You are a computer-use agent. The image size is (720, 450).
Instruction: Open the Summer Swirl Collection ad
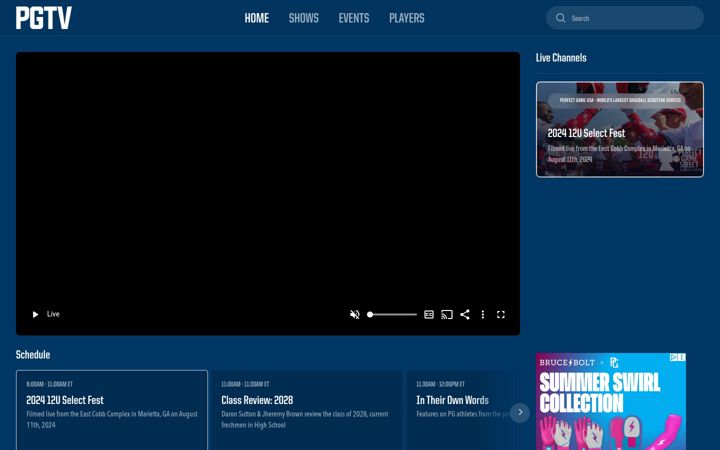click(611, 401)
